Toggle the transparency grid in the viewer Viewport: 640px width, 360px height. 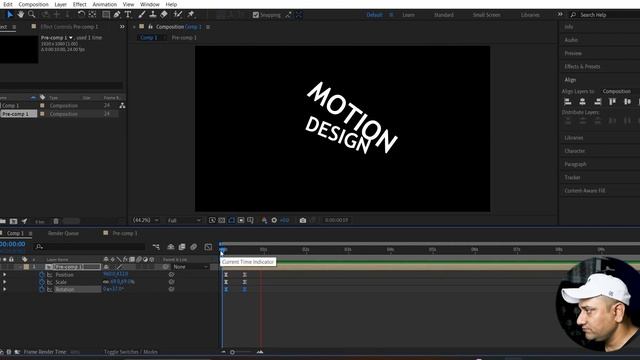(222, 220)
